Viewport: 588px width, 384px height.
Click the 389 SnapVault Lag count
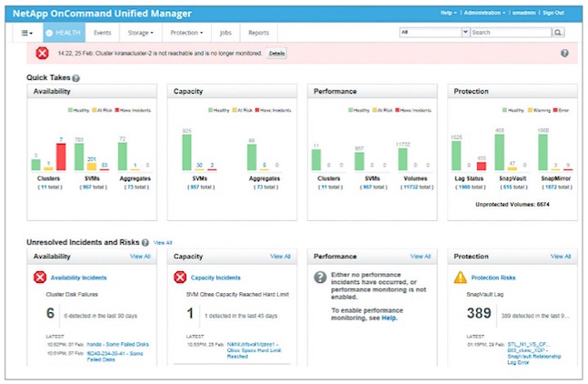(479, 313)
